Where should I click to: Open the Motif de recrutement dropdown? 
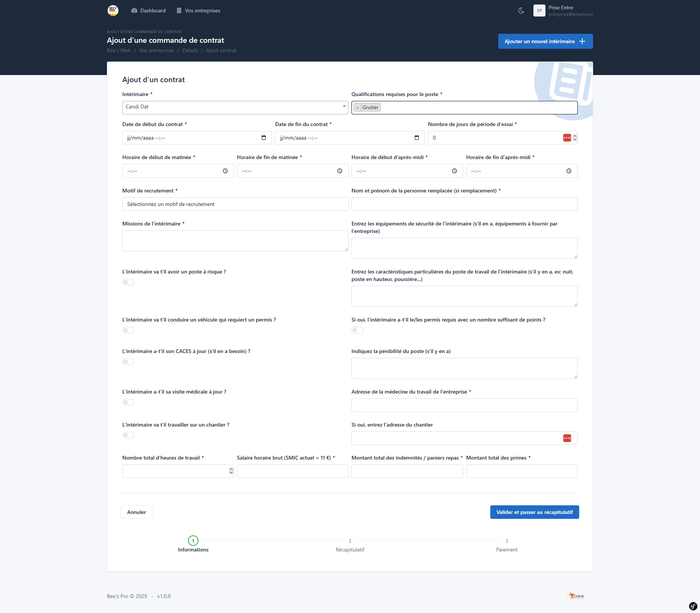point(235,204)
